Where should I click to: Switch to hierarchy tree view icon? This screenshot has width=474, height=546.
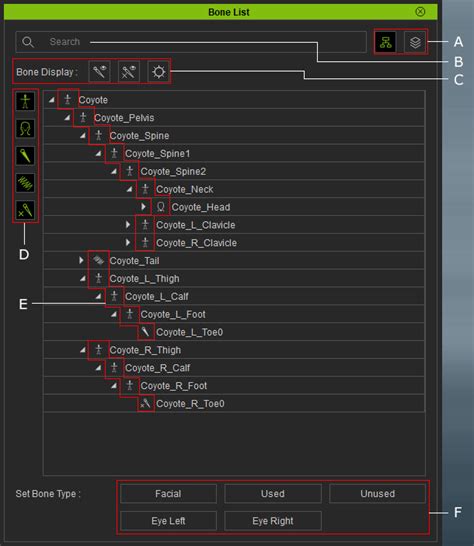pos(386,42)
